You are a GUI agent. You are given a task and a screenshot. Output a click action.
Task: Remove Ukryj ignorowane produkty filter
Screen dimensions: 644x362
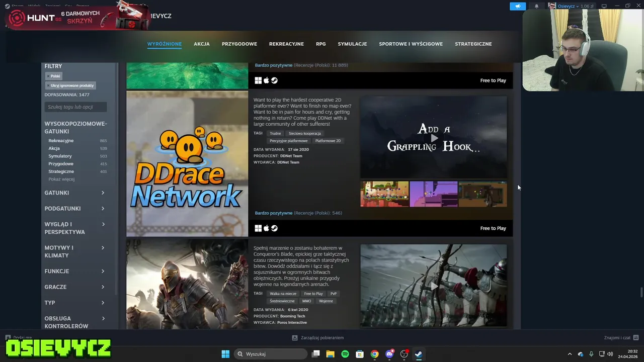click(48, 85)
